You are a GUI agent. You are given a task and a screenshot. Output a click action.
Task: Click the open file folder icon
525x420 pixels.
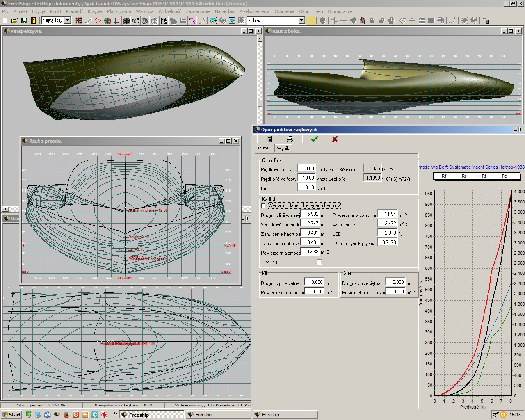point(14,21)
